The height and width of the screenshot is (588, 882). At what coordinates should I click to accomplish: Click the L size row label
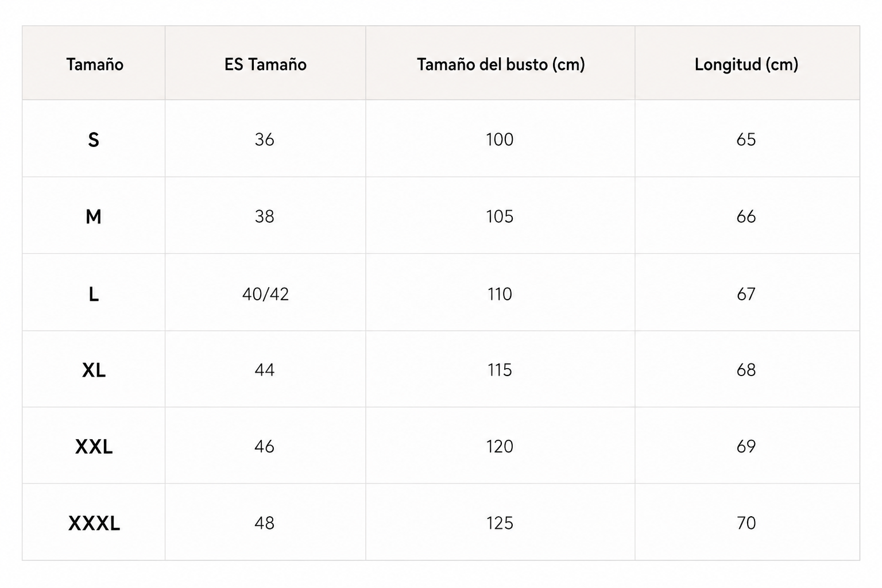[x=94, y=294]
